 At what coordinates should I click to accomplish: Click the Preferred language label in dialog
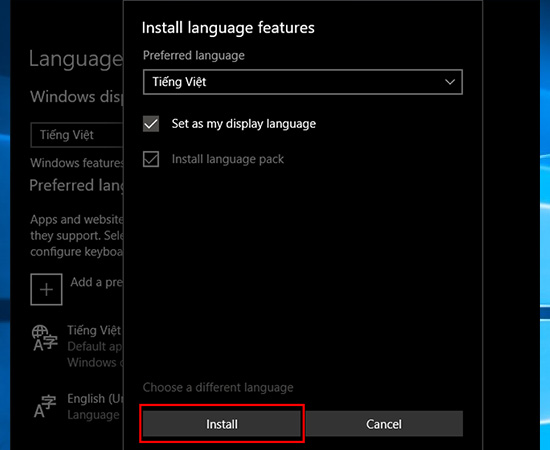194,55
